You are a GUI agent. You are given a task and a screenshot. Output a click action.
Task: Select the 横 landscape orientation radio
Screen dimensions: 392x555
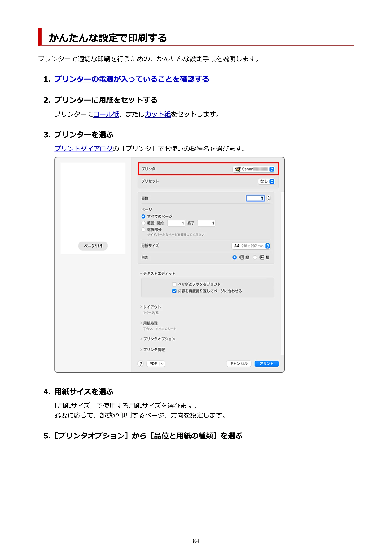pos(255,257)
